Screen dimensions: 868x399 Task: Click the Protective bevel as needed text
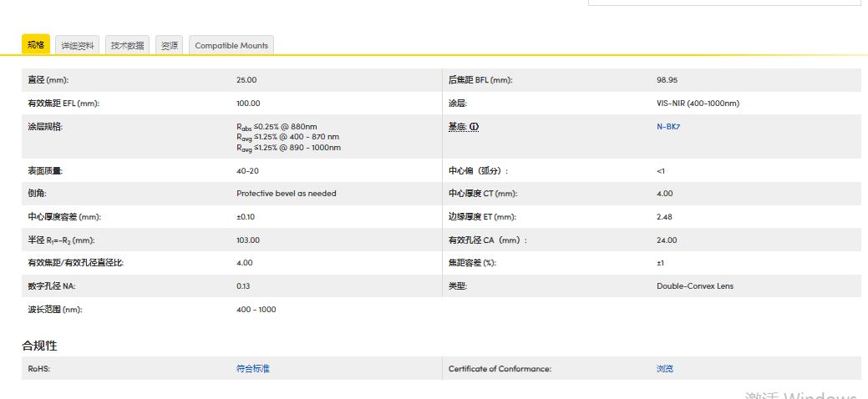[x=287, y=194]
